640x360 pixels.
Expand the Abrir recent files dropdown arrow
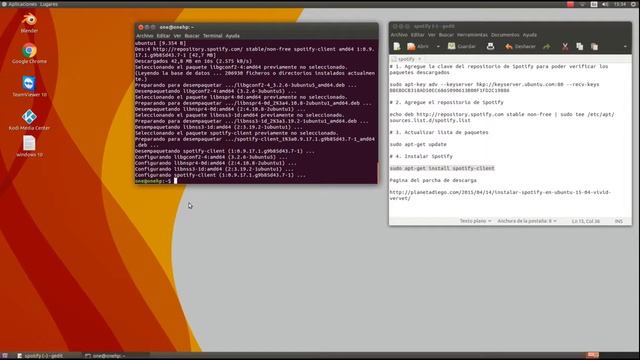tap(438, 47)
